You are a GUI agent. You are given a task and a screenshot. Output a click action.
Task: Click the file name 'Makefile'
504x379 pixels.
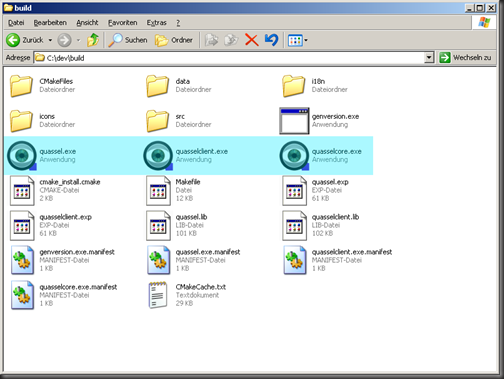(x=188, y=182)
